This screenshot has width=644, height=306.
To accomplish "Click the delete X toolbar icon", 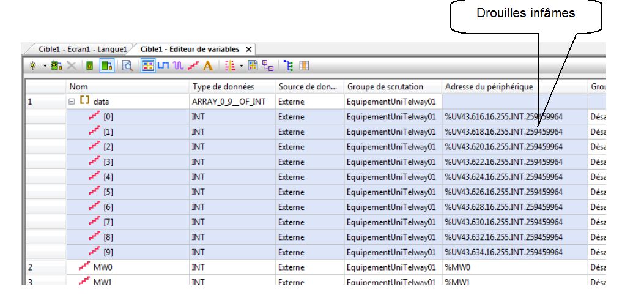I will (x=71, y=65).
